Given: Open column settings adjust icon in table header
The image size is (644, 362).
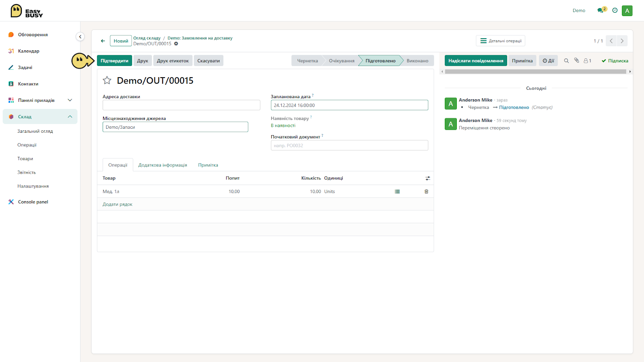Looking at the screenshot, I should click(428, 178).
